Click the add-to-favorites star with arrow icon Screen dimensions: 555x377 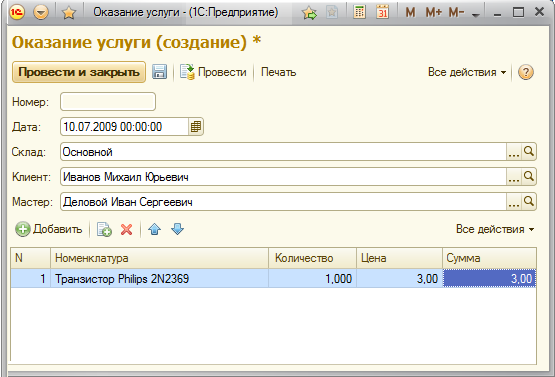click(x=309, y=13)
